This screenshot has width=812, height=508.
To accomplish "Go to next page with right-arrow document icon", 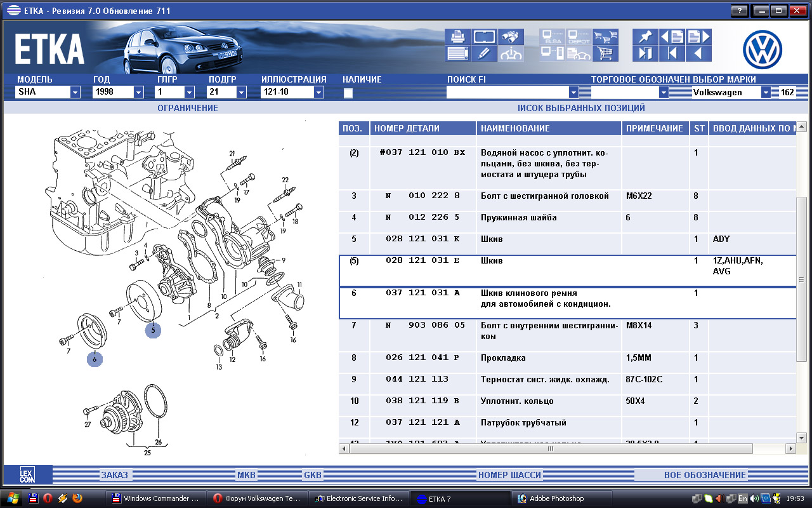I will 698,37.
